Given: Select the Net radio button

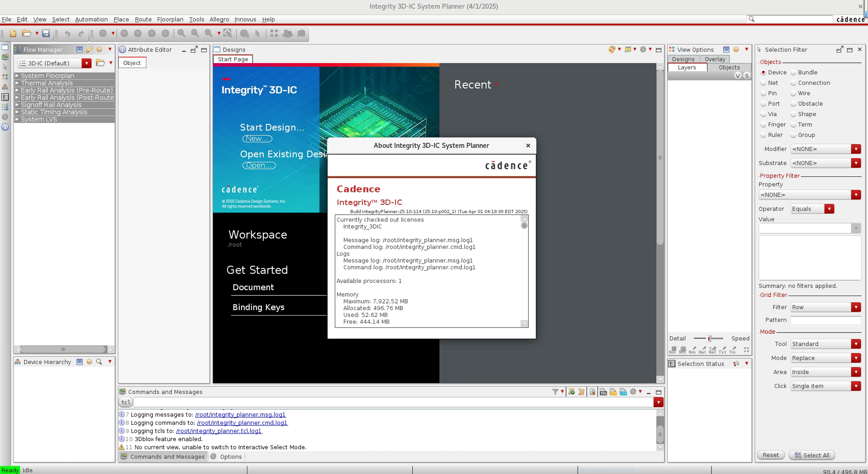Looking at the screenshot, I should point(764,83).
